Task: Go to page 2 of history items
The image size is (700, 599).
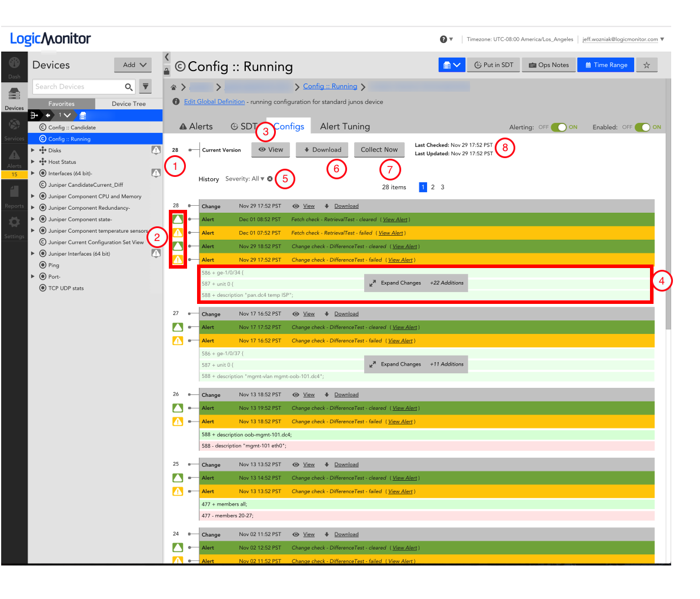Action: (x=433, y=187)
